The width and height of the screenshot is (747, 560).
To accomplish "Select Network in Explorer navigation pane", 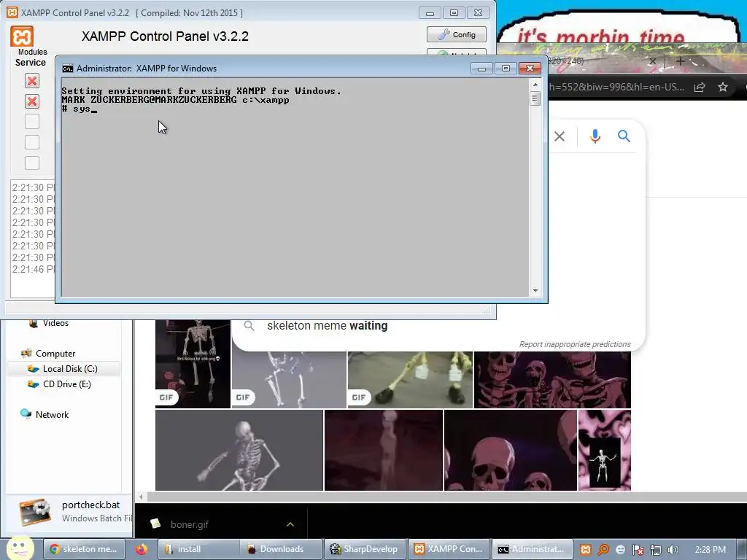I will 52,415.
